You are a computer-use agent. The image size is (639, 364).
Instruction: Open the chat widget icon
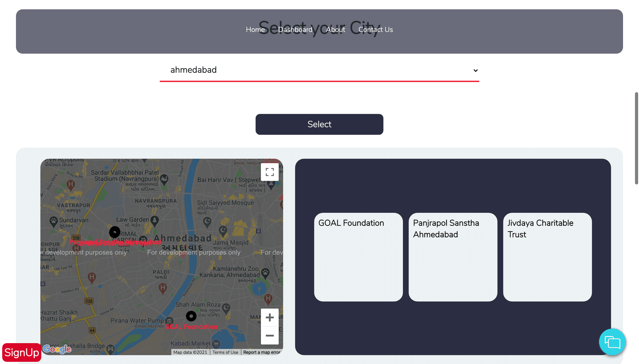tap(612, 342)
